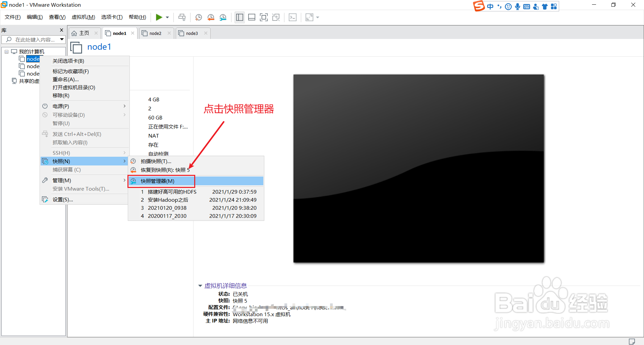Toggle Sogou soft keyboard in tray
Image resolution: width=644 pixels, height=345 pixels.
point(527,6)
